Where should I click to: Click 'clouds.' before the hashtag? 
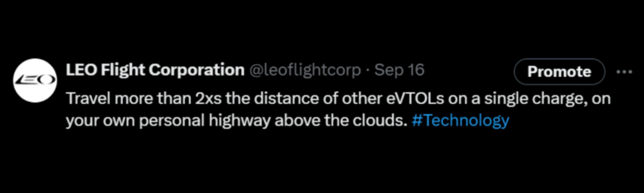point(380,121)
